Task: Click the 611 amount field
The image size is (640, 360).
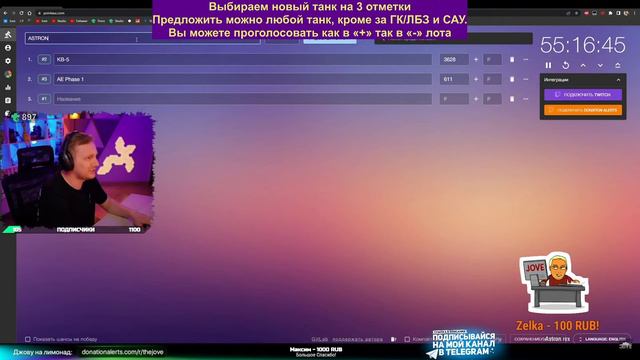Action: (x=454, y=79)
